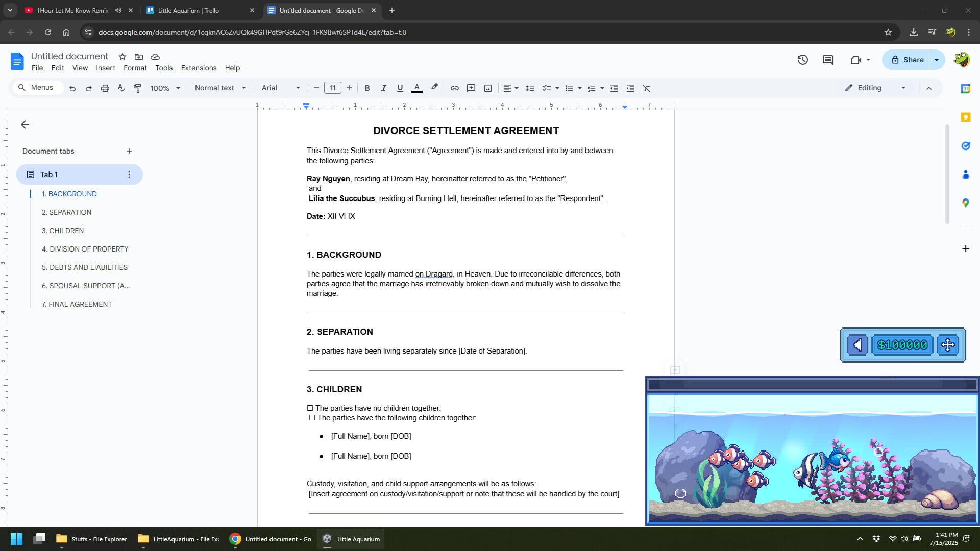Select the paint format tool

point(137,88)
